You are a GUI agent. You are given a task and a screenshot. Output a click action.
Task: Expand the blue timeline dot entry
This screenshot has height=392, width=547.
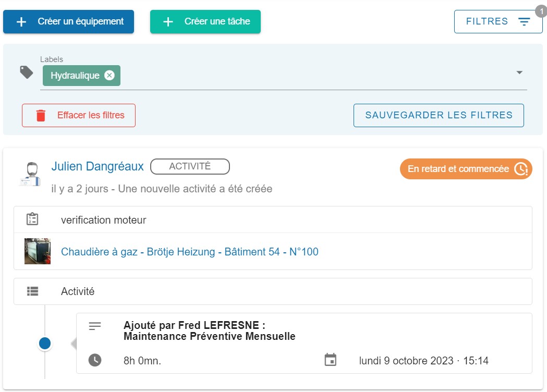(x=44, y=343)
